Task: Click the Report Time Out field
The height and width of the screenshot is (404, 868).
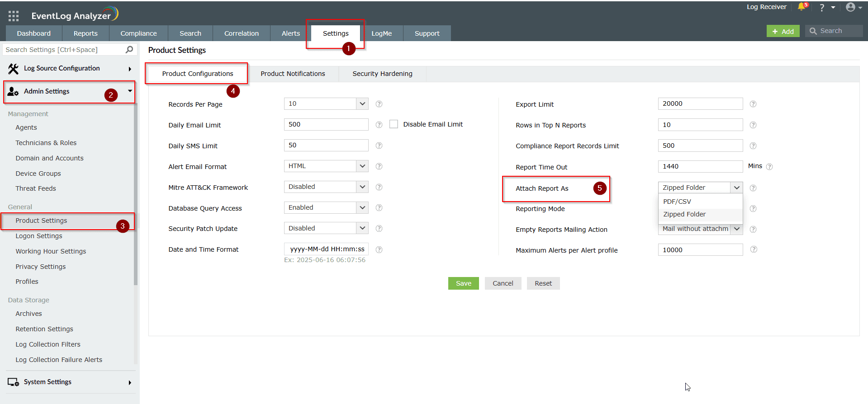Action: point(700,166)
